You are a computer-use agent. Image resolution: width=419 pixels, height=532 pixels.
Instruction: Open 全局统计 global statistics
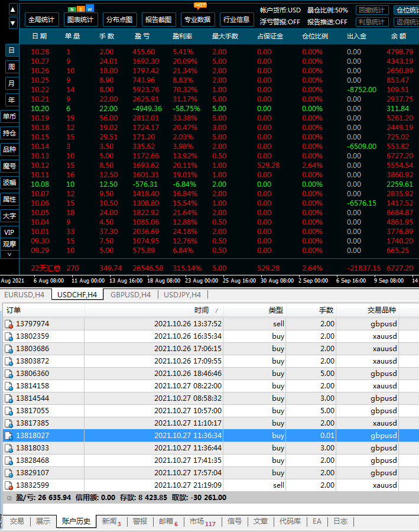(x=41, y=20)
